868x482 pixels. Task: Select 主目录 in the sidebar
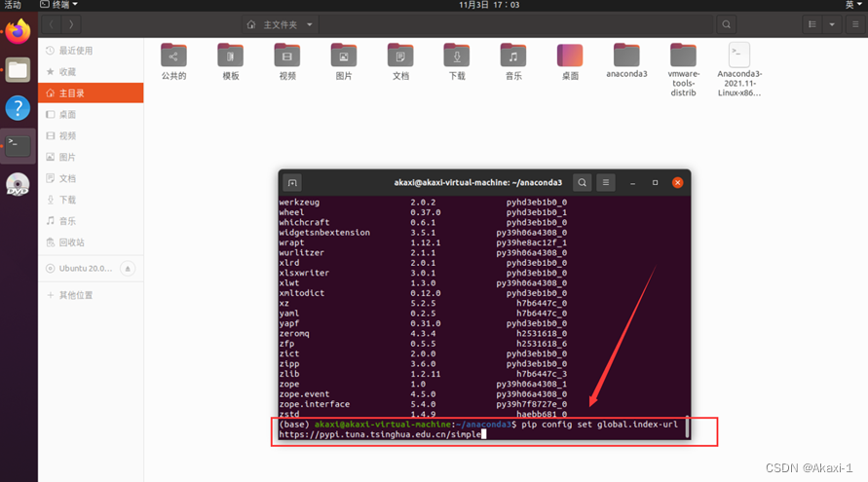click(x=91, y=93)
